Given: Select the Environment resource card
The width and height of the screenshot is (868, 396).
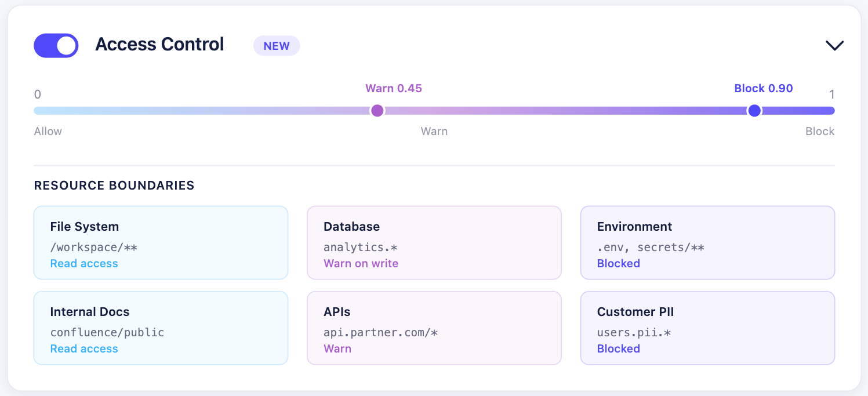Looking at the screenshot, I should (707, 242).
